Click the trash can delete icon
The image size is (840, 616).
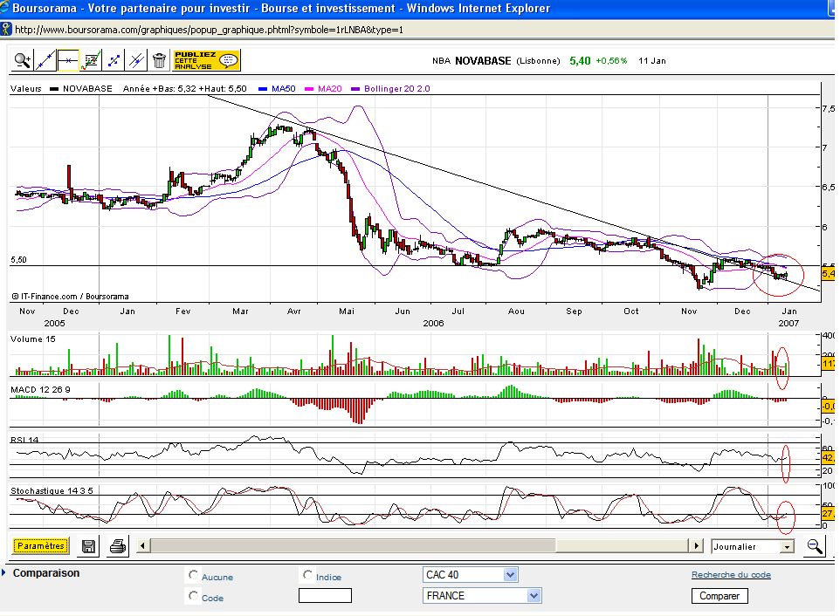pyautogui.click(x=159, y=60)
